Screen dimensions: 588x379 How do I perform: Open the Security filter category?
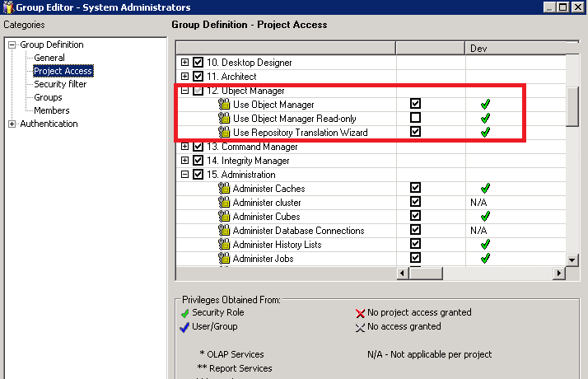(60, 84)
